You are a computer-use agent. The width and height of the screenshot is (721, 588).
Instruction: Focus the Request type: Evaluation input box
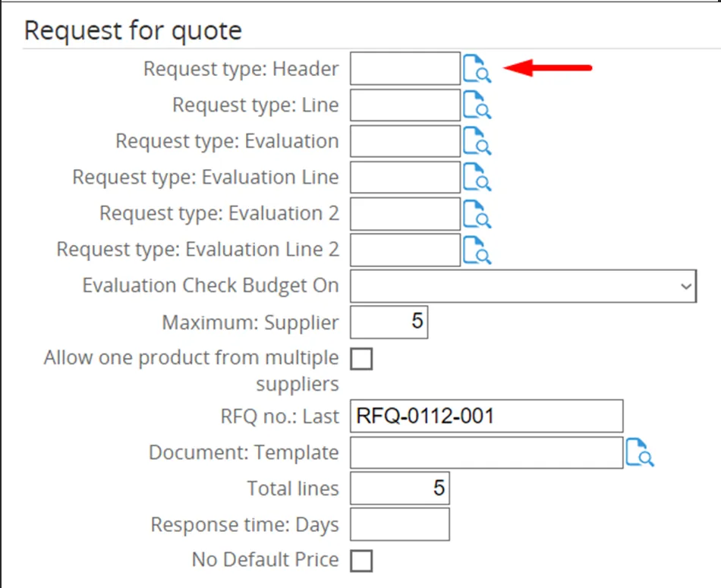[405, 141]
